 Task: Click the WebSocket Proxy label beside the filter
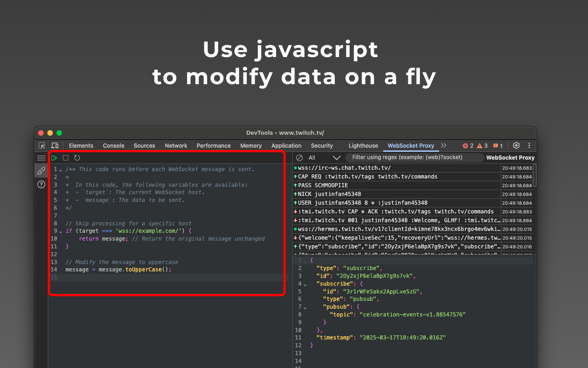click(510, 158)
